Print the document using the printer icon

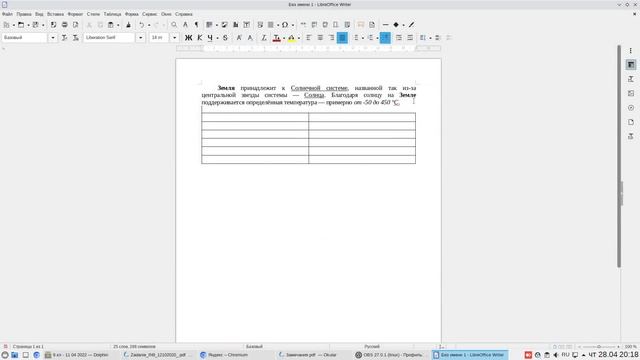[x=64, y=25]
